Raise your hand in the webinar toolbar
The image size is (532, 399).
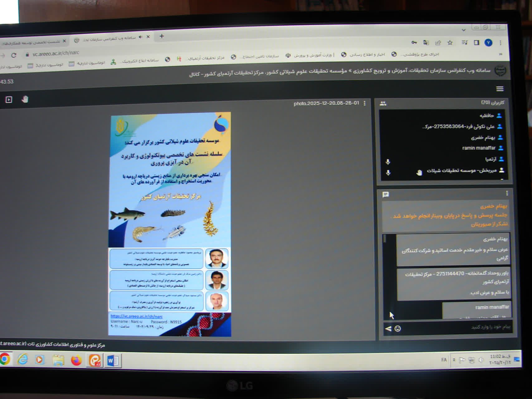pos(25,99)
